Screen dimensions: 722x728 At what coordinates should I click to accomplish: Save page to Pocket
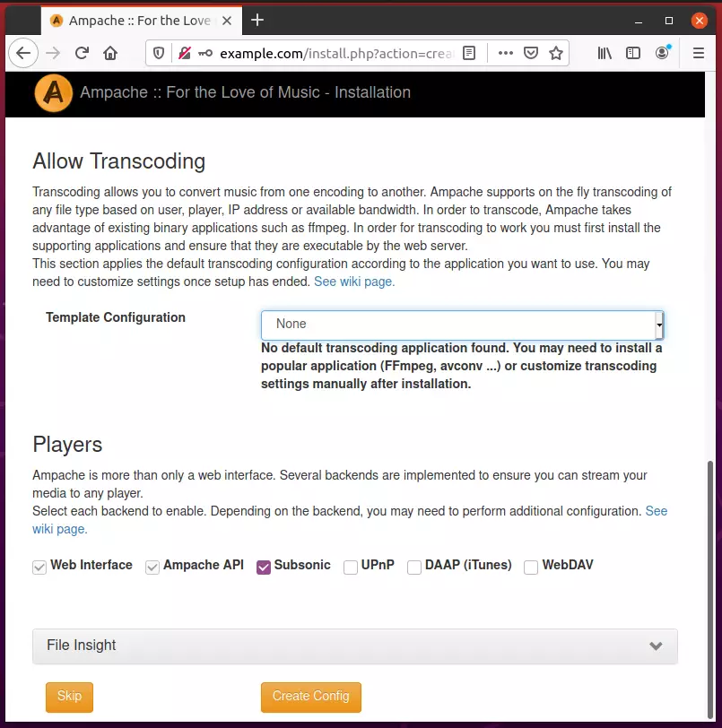[x=531, y=54]
